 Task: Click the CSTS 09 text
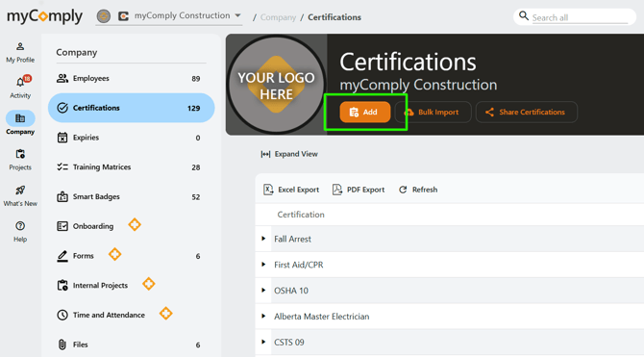tap(289, 343)
